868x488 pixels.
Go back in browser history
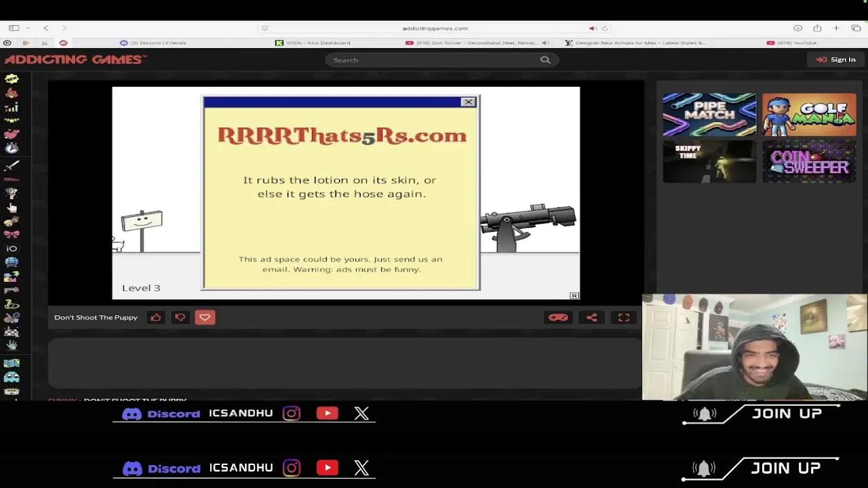tap(46, 28)
